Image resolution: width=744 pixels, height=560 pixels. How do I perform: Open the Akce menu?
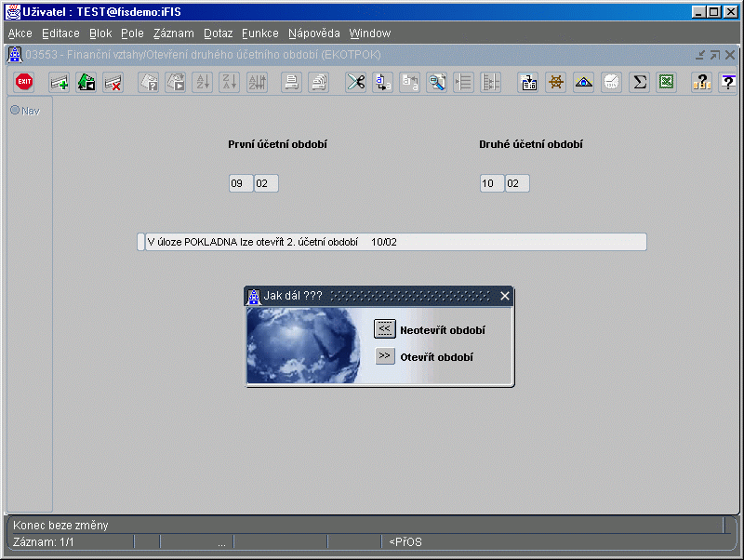point(20,33)
